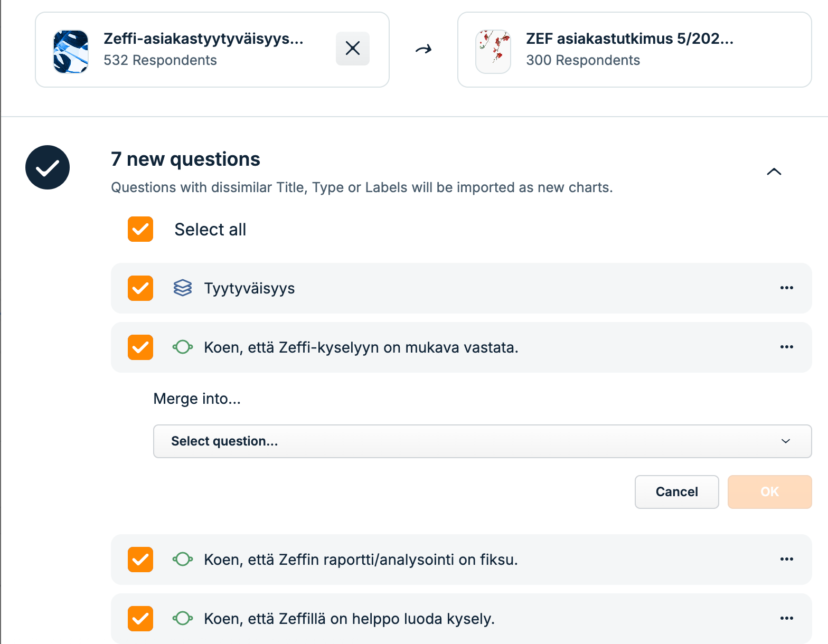Select 'Koen, että Zeffillä on helppo luoda kysely.' text

[x=349, y=619]
